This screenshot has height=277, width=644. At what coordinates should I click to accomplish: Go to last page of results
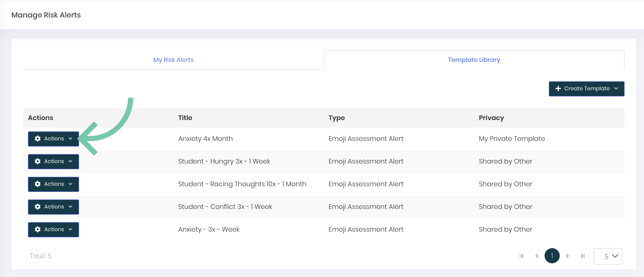coord(583,256)
